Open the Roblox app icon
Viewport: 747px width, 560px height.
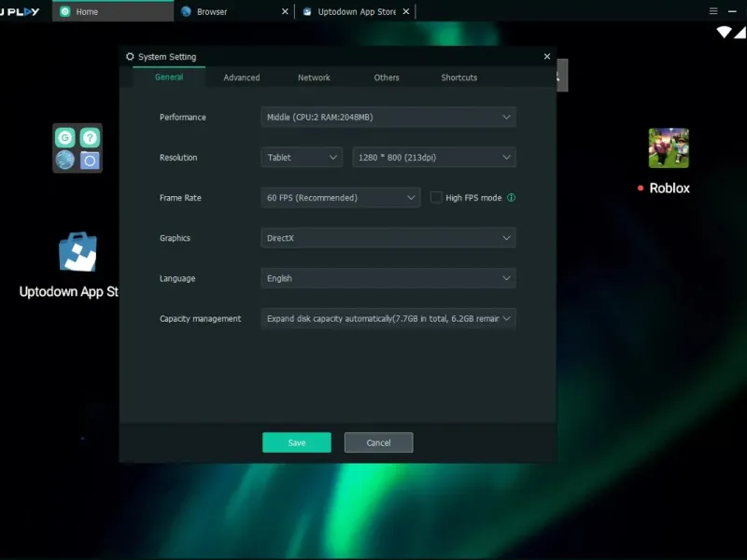click(669, 148)
